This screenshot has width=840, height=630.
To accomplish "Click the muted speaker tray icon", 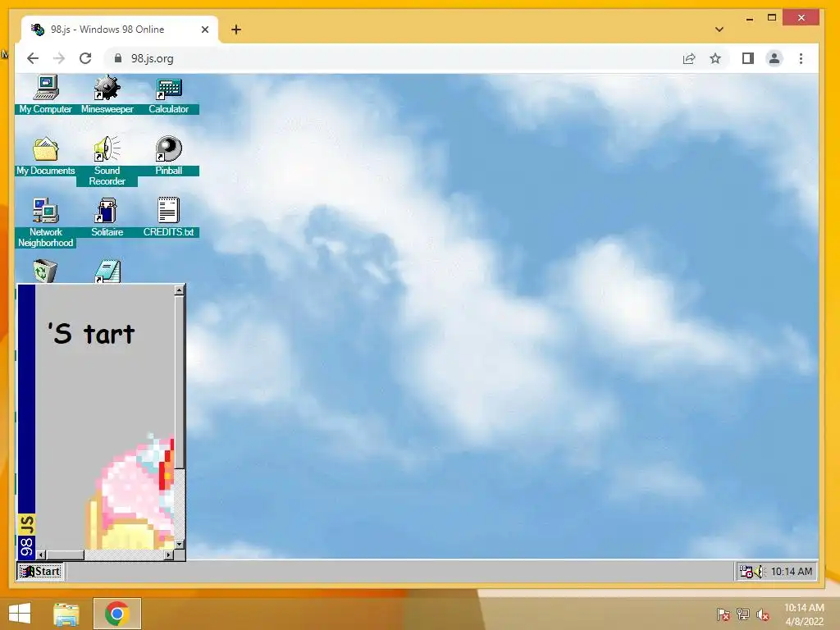I will pyautogui.click(x=763, y=614).
